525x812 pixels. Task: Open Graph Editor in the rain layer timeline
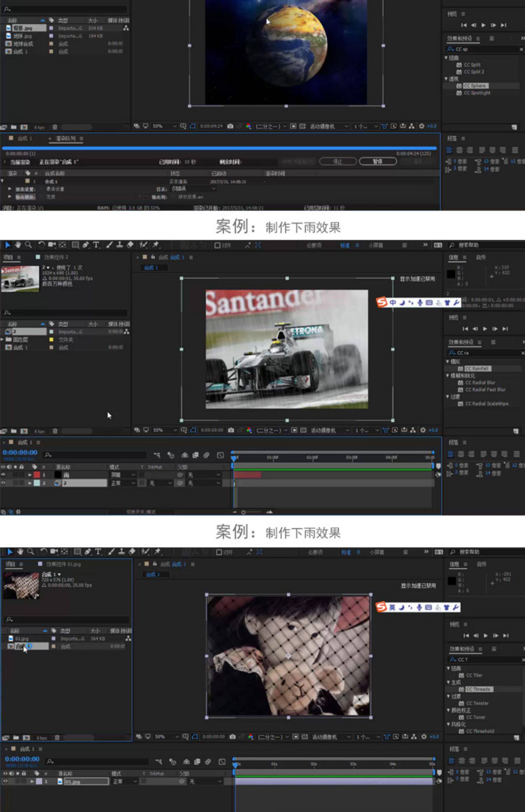[x=220, y=455]
